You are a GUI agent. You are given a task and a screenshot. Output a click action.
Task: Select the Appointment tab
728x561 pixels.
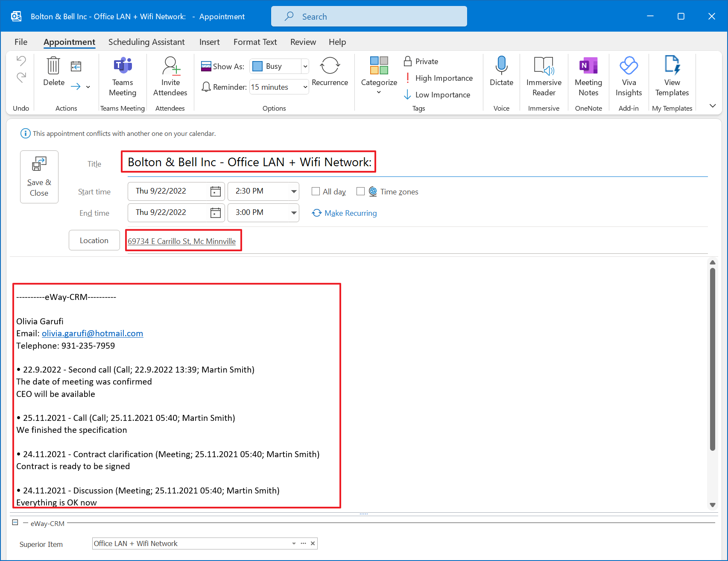[x=69, y=42]
